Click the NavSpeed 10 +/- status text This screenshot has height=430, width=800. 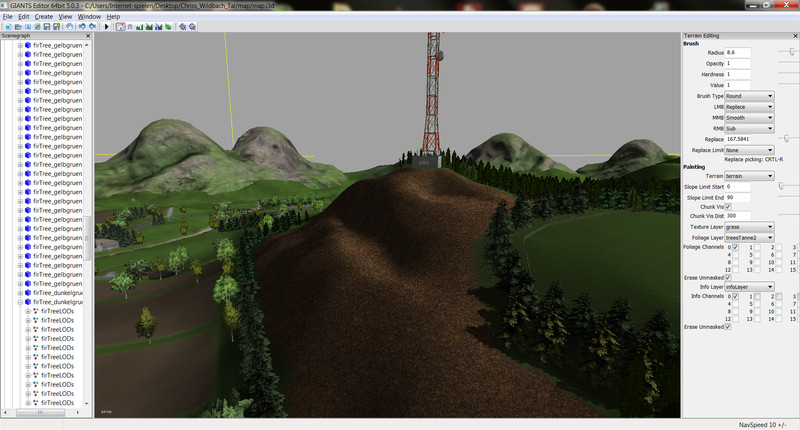762,425
